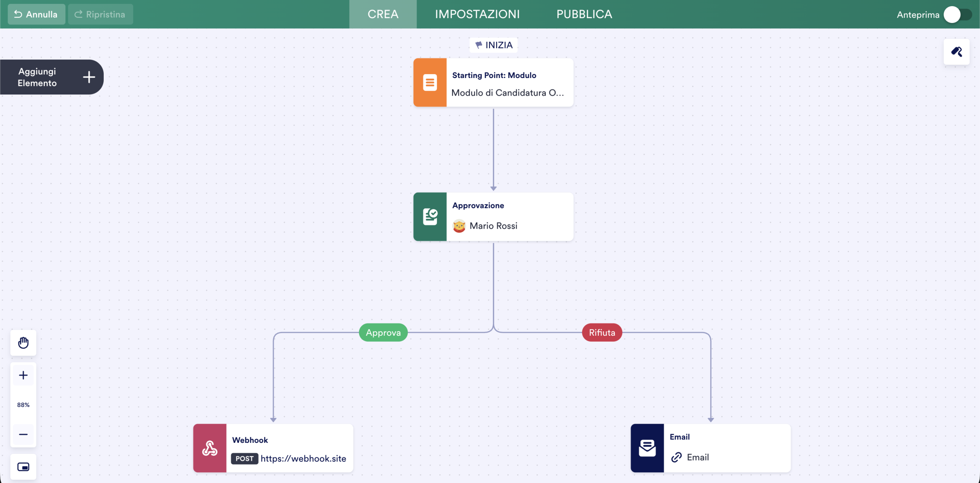Click the plus icon in Aggiungi Elemento
Viewport: 980px width, 483px height.
89,77
